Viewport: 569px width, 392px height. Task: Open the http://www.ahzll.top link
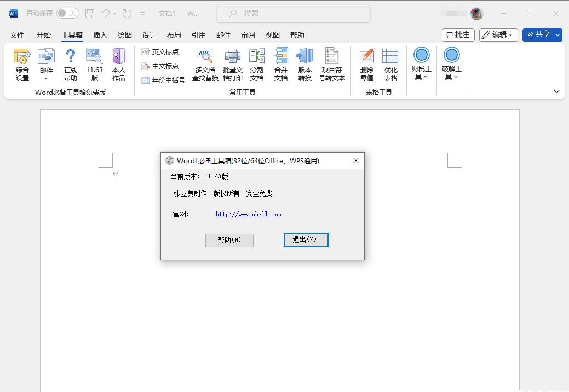[x=248, y=215]
